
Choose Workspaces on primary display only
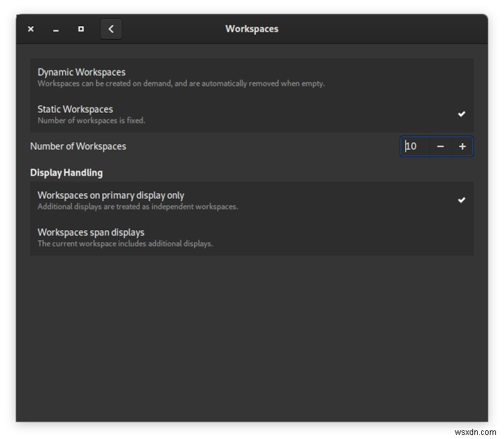coord(252,200)
